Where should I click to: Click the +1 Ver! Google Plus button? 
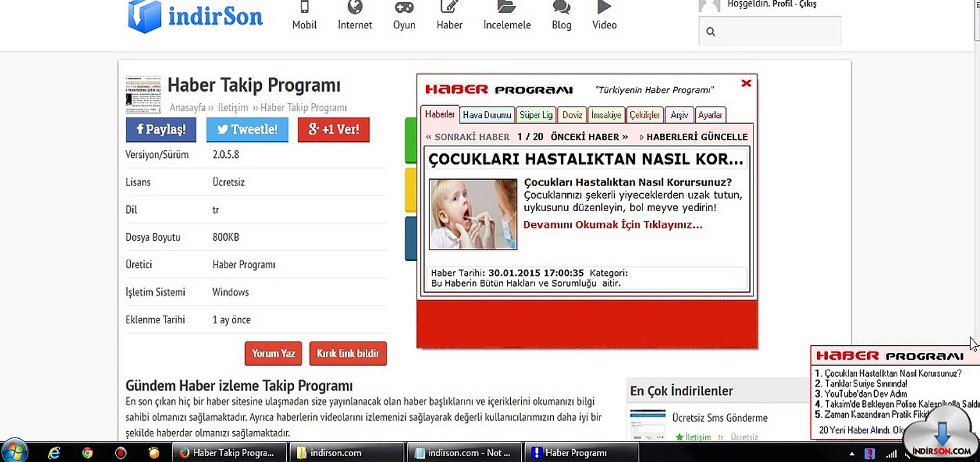point(334,129)
